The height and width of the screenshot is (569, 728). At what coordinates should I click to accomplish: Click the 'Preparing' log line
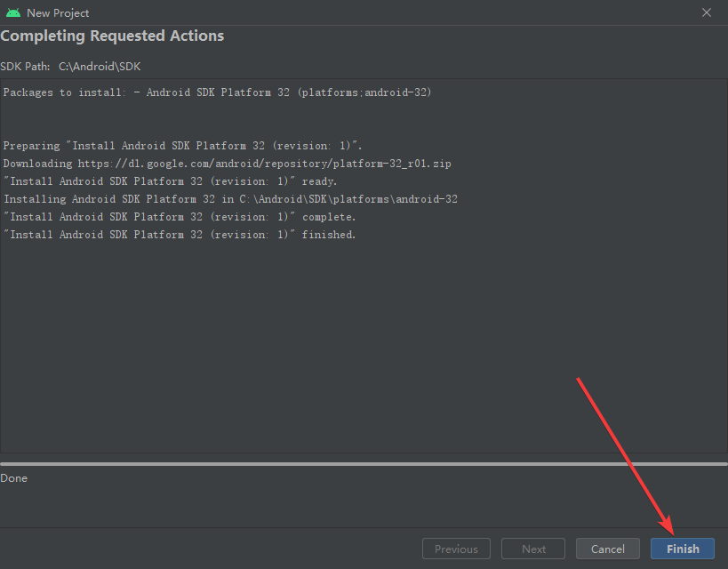182,146
